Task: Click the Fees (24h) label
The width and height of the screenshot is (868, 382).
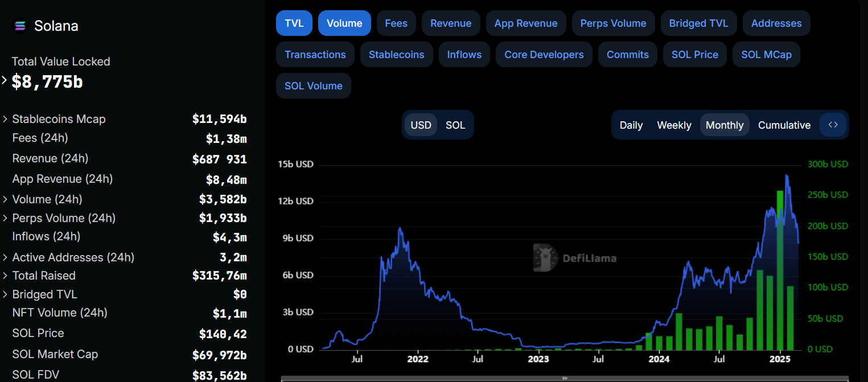Action: (40, 138)
